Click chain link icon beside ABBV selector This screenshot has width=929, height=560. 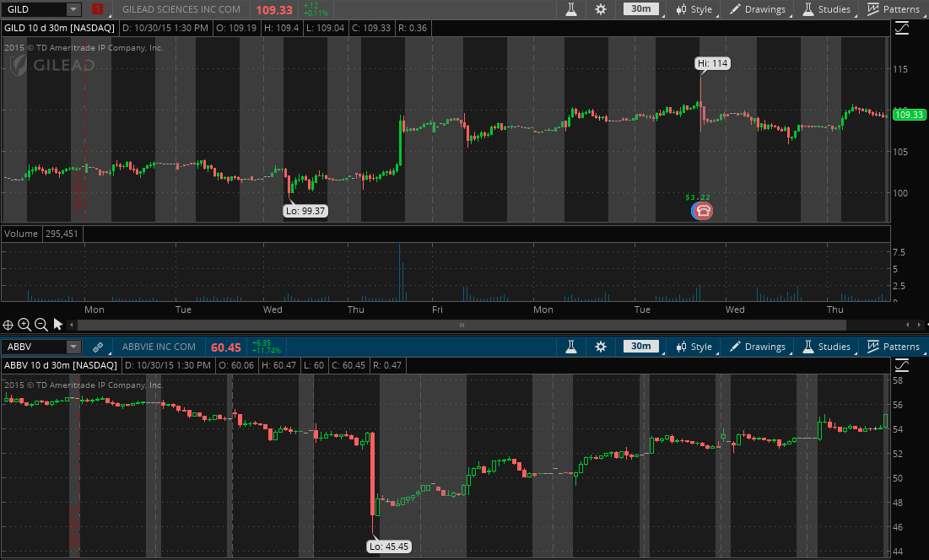97,347
